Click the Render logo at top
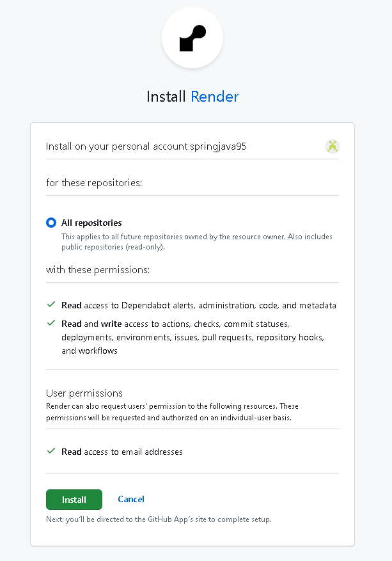The image size is (392, 561). coord(192,38)
